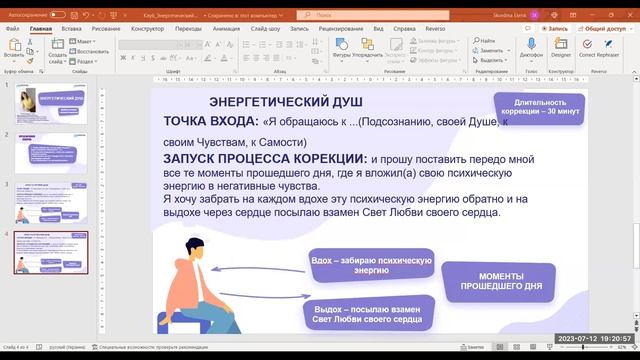This screenshot has height=360, width=640.
Task: Open the Макет layout dropdown
Action: pyautogui.click(x=82, y=41)
